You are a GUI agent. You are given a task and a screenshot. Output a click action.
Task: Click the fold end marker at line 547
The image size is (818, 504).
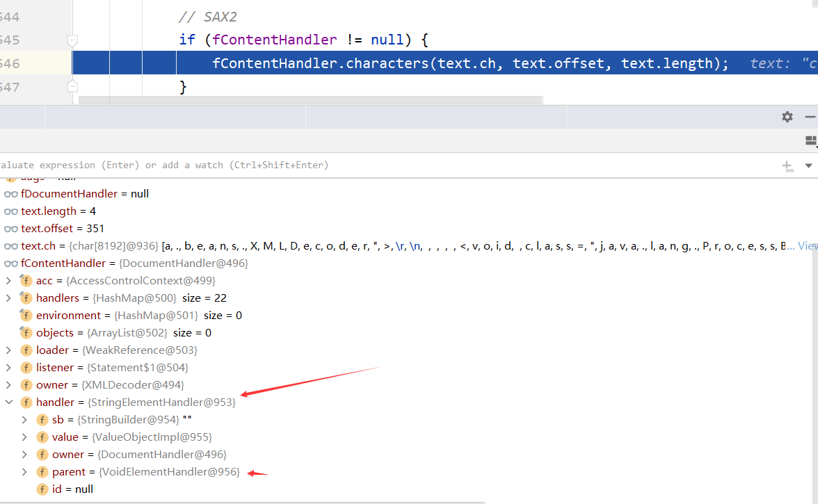click(72, 86)
